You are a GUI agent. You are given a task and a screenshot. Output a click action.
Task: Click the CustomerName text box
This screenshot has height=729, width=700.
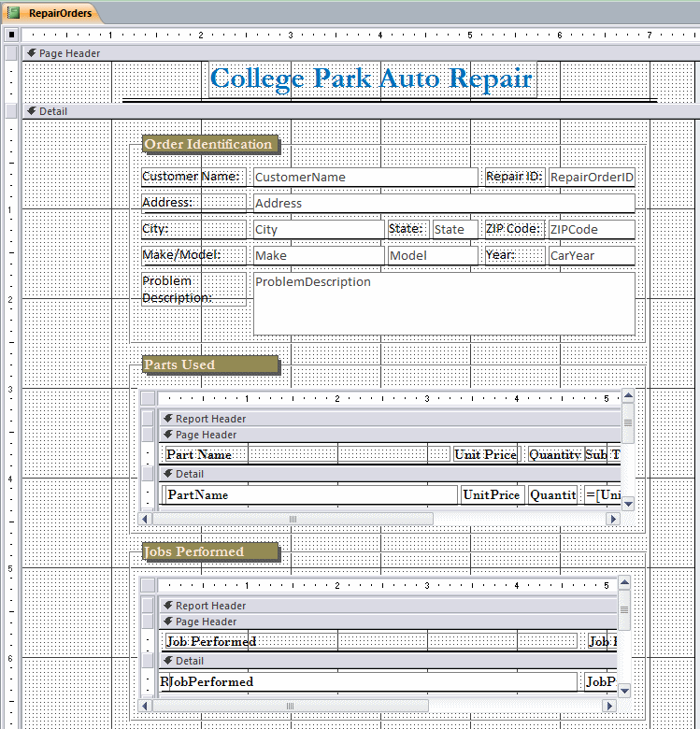click(x=365, y=178)
